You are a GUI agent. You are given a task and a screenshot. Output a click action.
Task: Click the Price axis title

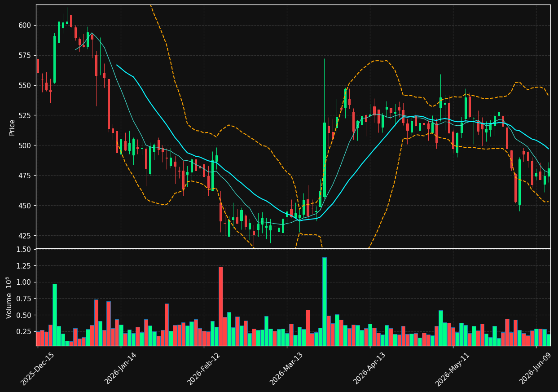[12, 127]
